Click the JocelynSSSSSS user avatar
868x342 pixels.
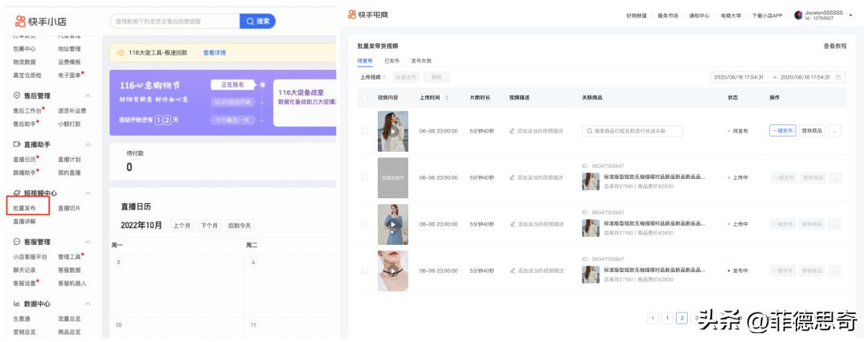coord(798,15)
